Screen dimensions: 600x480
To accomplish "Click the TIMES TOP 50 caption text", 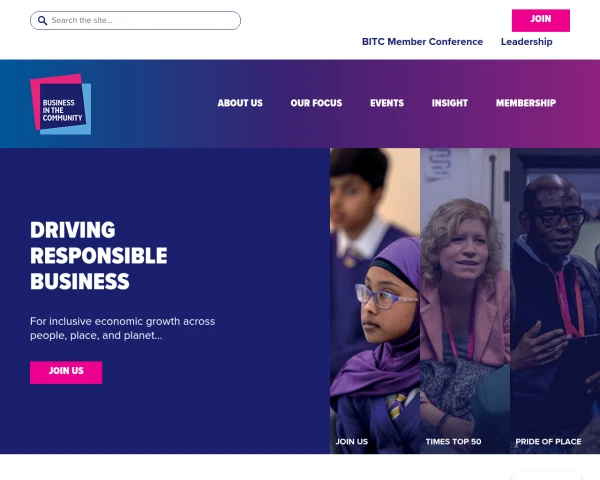I will [x=453, y=441].
